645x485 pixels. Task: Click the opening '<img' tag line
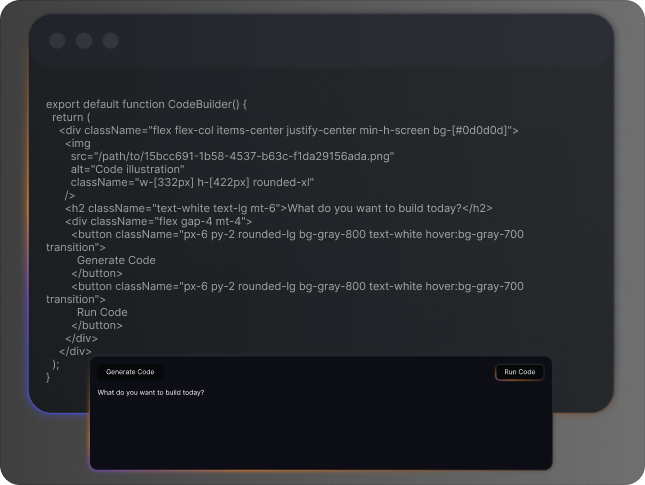pyautogui.click(x=78, y=143)
